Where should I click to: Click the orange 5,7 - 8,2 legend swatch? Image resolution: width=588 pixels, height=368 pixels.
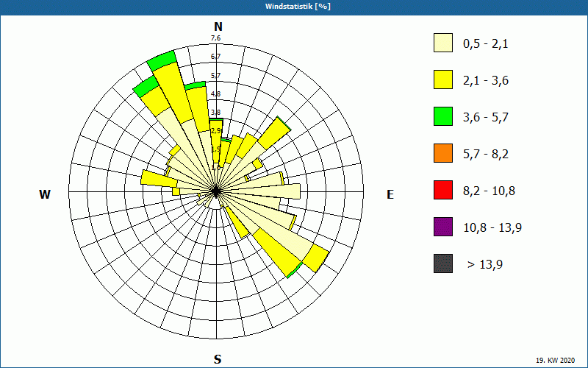[x=443, y=153]
